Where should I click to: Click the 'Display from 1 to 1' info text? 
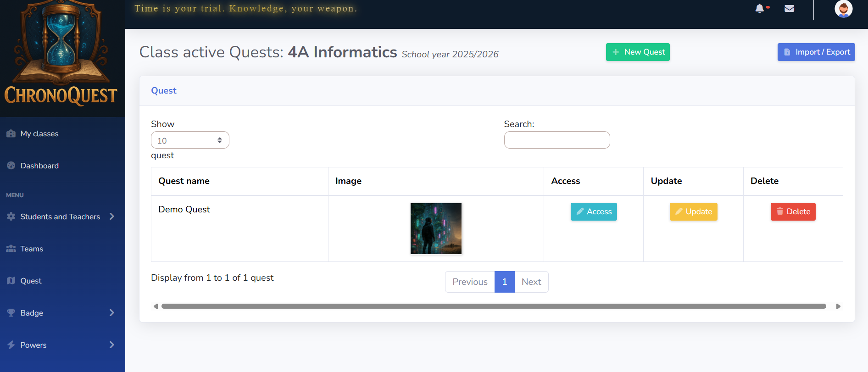coord(212,278)
